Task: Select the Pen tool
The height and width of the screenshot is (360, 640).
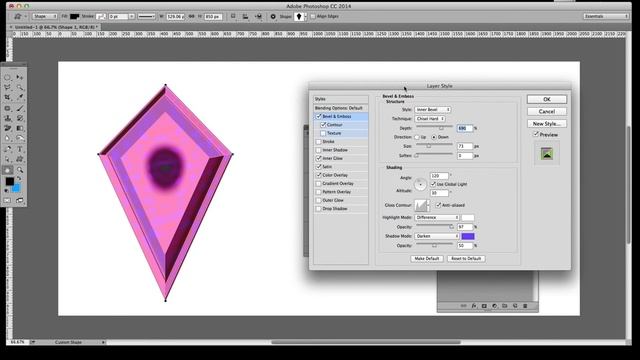Action: click(x=8, y=149)
